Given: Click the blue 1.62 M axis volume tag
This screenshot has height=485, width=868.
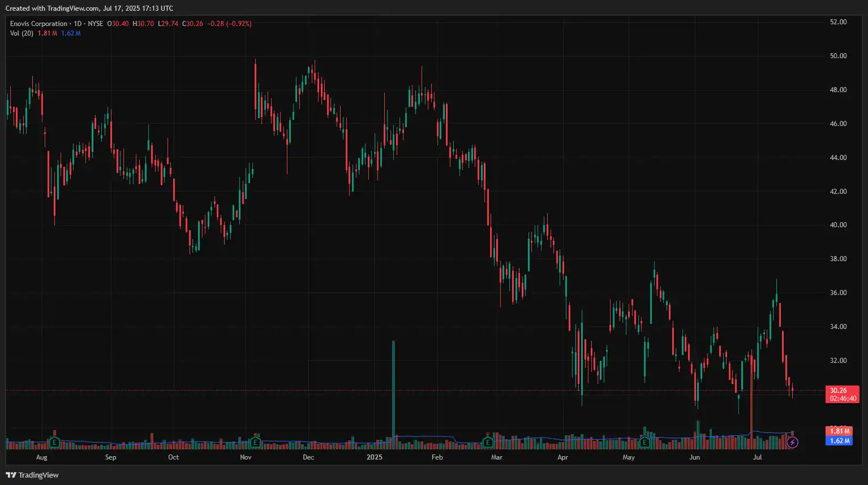Looking at the screenshot, I should point(840,441).
